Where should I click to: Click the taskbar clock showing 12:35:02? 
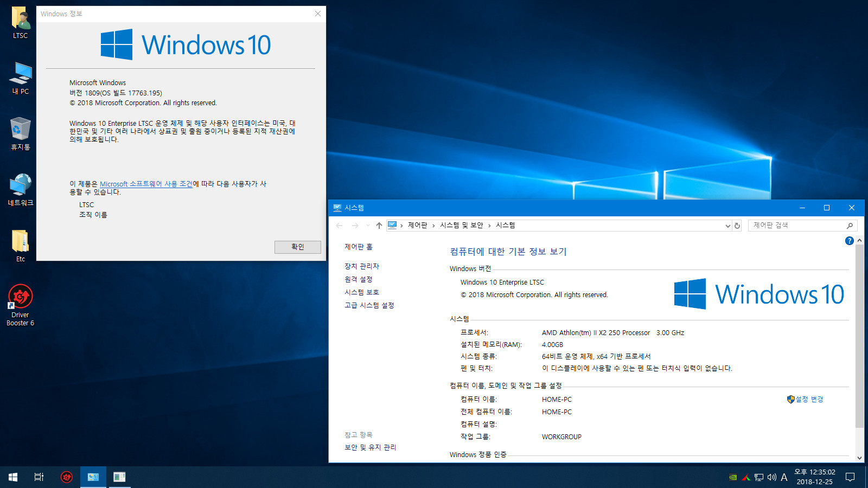click(x=814, y=477)
